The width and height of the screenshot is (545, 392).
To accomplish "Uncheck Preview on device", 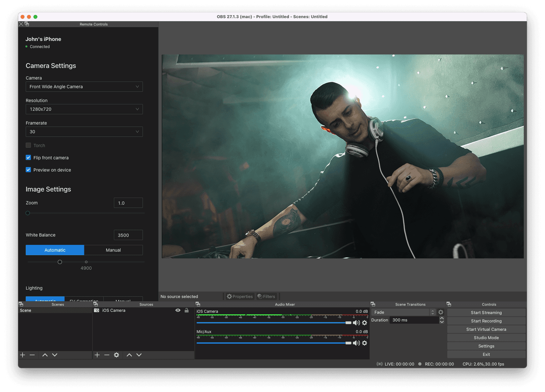I will tap(28, 170).
